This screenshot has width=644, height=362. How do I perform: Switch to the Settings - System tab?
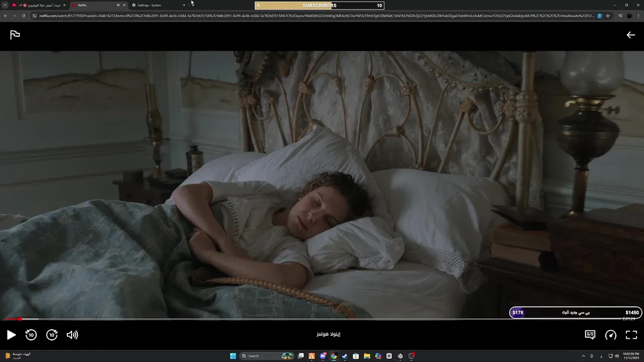tap(158, 5)
